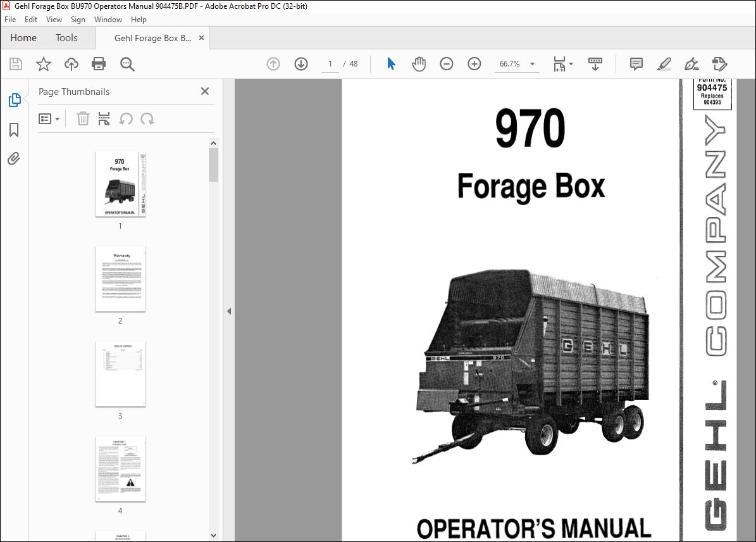Open the Sign document pen icon
The width and height of the screenshot is (756, 542).
point(692,64)
